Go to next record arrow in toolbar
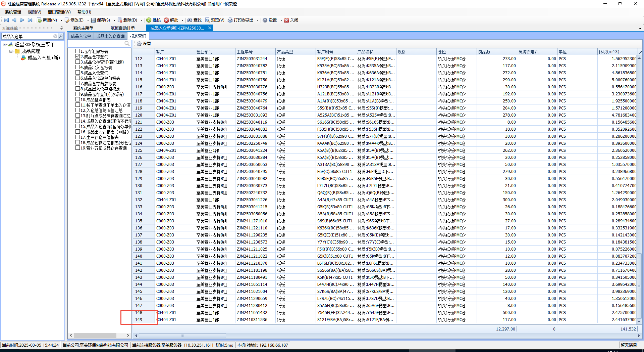 coord(22,20)
